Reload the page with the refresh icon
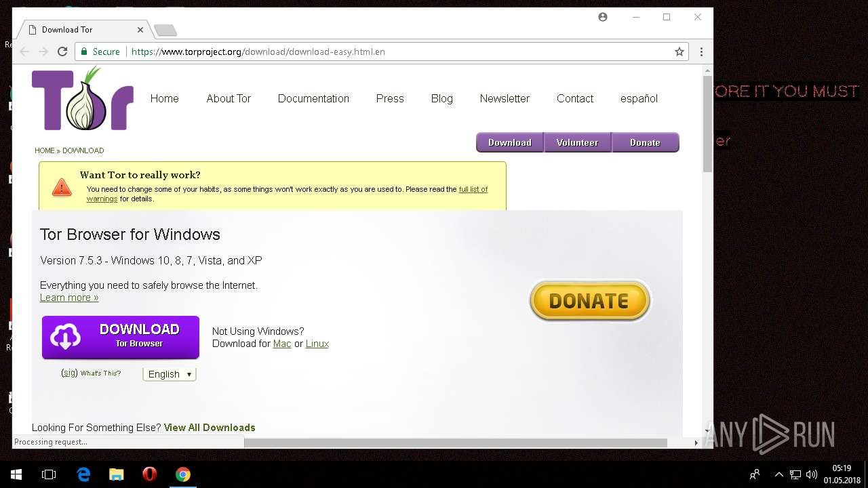 click(62, 52)
